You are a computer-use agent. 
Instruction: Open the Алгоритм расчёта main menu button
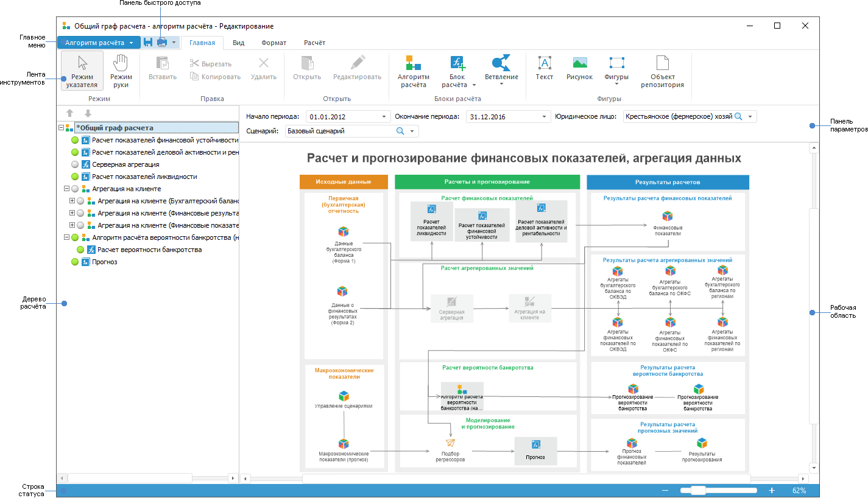99,43
